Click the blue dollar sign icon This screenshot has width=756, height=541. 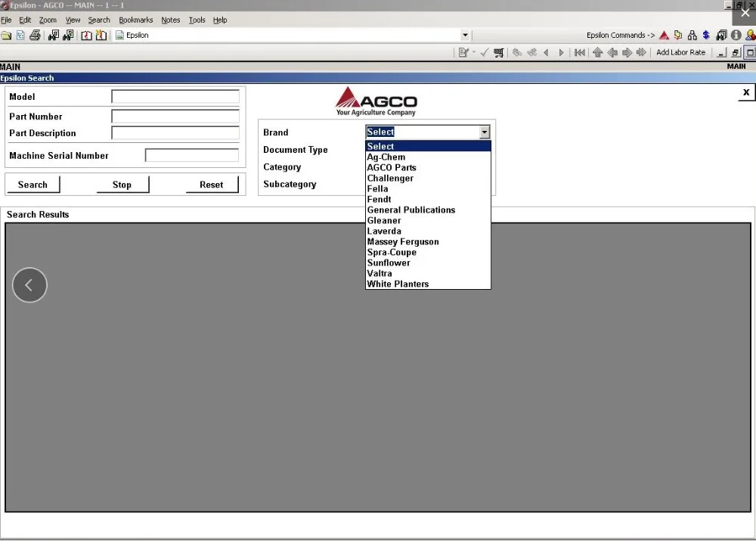[706, 36]
